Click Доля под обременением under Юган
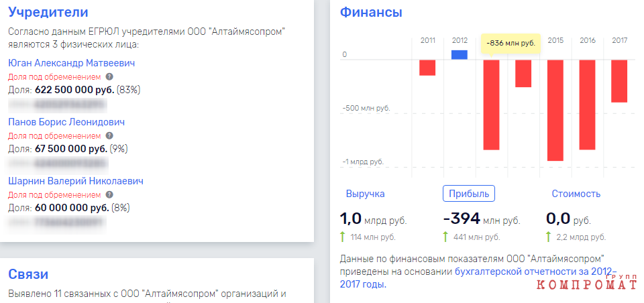 [x=54, y=77]
